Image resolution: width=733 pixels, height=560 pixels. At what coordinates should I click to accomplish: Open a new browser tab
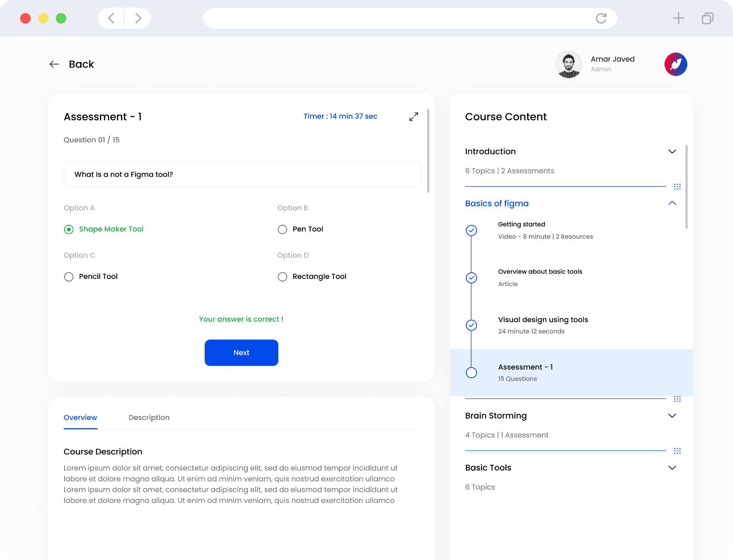point(678,18)
